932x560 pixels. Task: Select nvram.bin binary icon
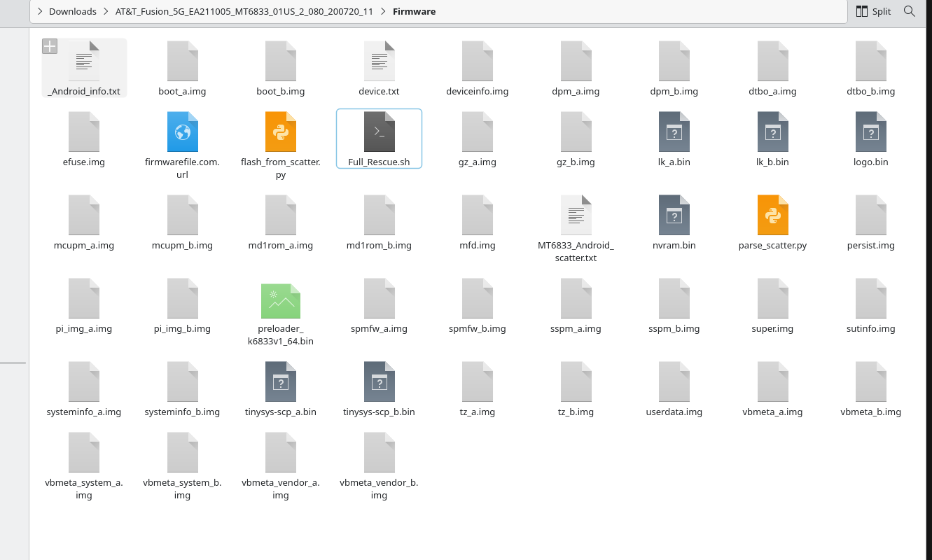click(x=674, y=215)
